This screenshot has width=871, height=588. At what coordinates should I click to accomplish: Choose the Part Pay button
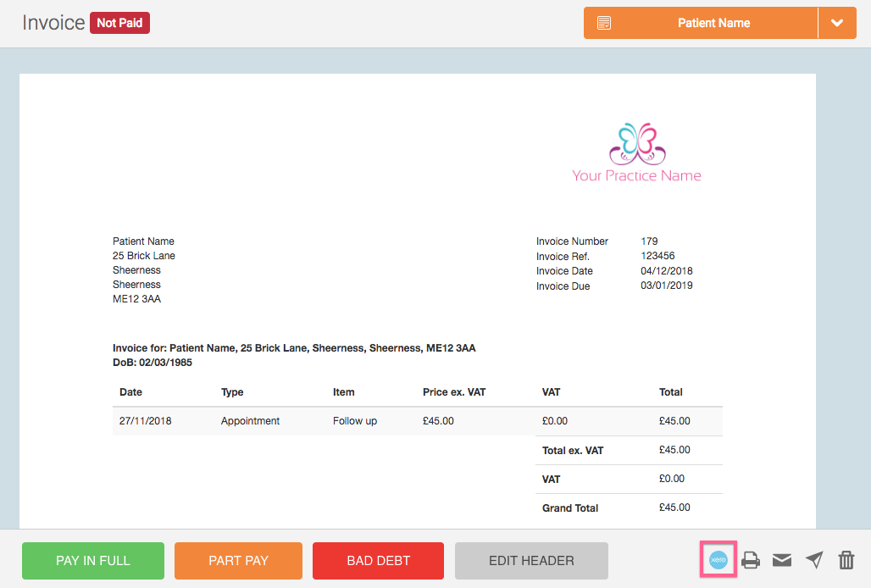pyautogui.click(x=238, y=561)
